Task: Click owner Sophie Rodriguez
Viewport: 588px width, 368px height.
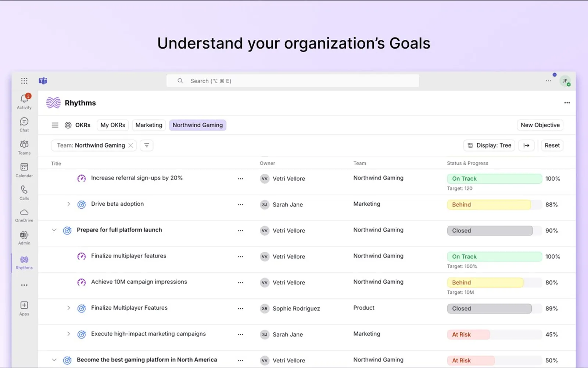Action: 290,309
